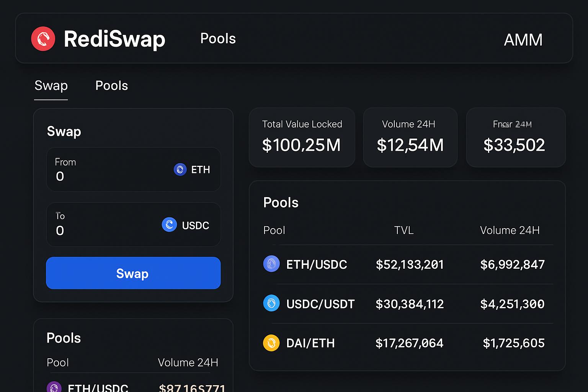Switch to the Pools tab

pyautogui.click(x=111, y=86)
